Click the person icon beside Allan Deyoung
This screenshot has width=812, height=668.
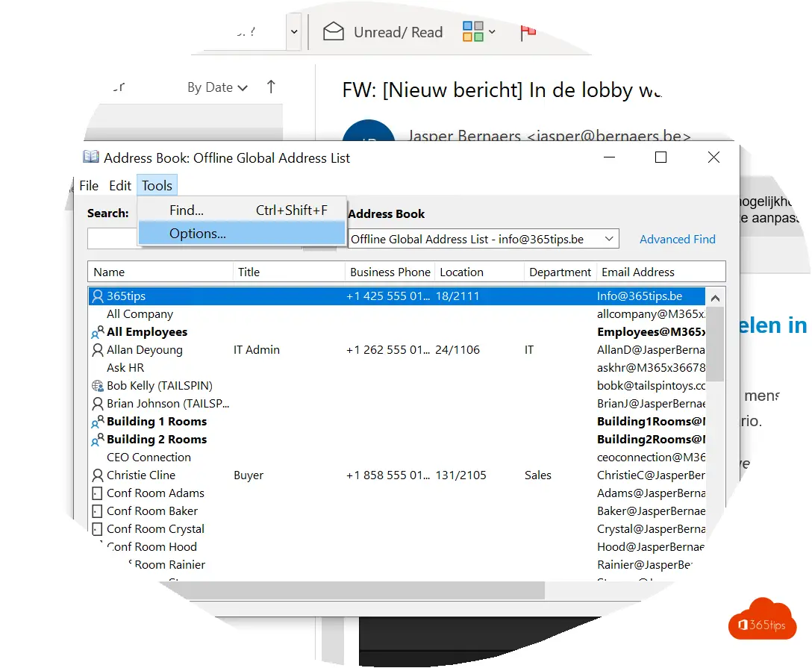click(x=97, y=350)
